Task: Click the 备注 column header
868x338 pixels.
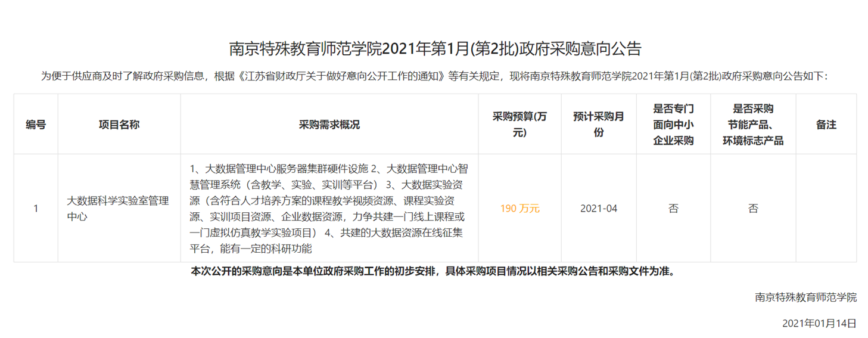Action: 826,125
